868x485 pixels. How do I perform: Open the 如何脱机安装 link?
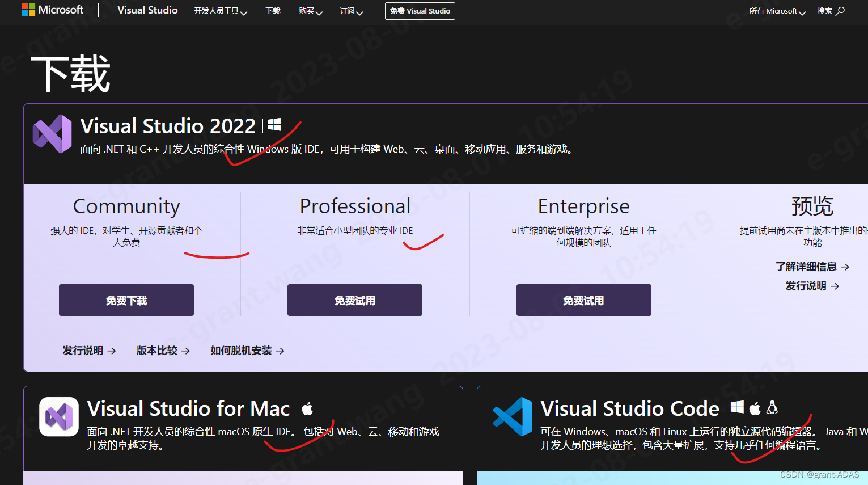pyautogui.click(x=247, y=351)
